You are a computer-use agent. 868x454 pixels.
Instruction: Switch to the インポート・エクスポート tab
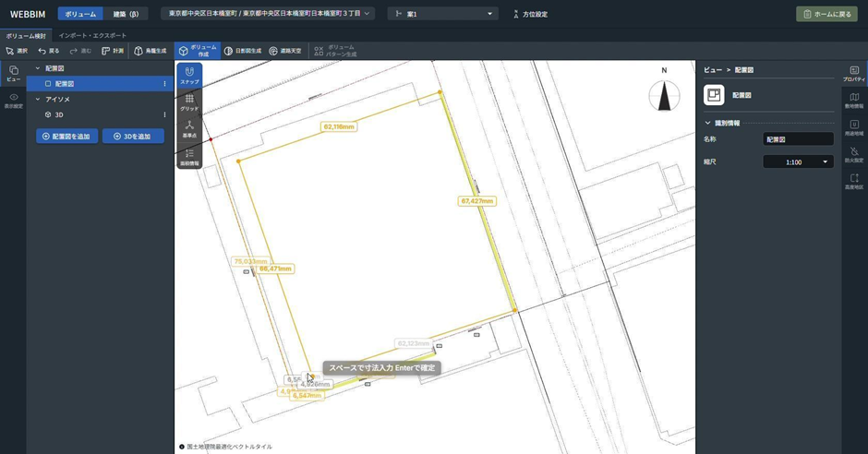click(92, 36)
